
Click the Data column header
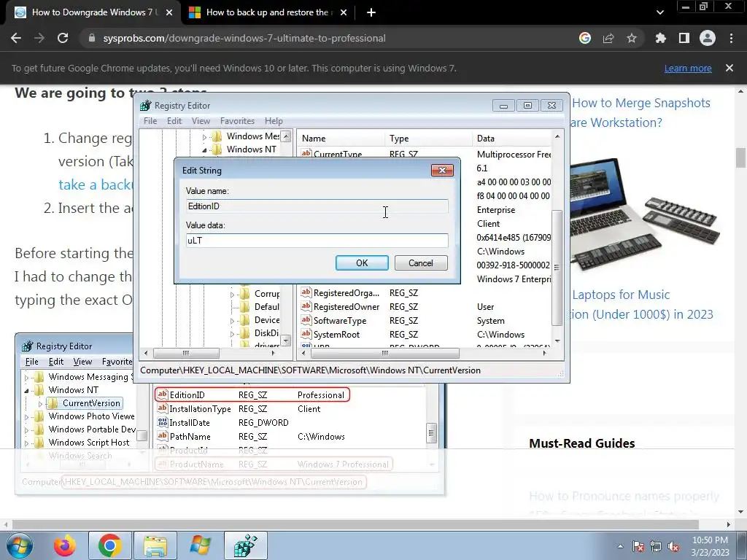[512, 139]
